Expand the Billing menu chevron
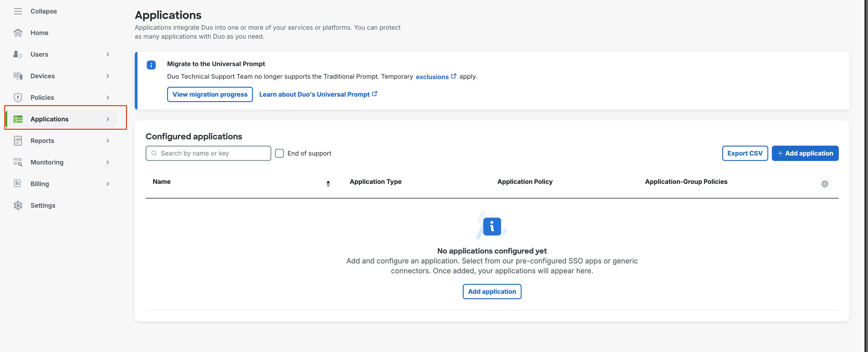 pos(108,184)
